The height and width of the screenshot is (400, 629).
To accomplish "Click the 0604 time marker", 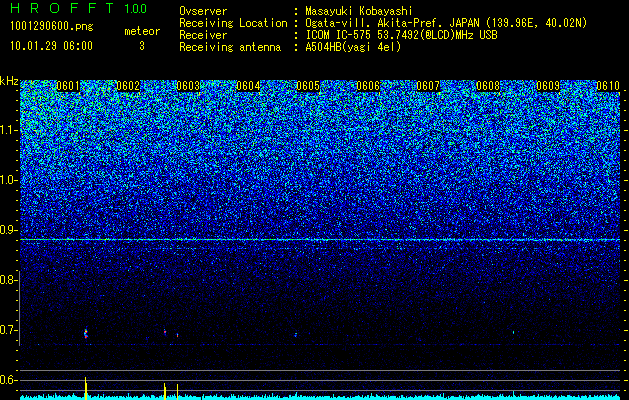I will (x=248, y=86).
